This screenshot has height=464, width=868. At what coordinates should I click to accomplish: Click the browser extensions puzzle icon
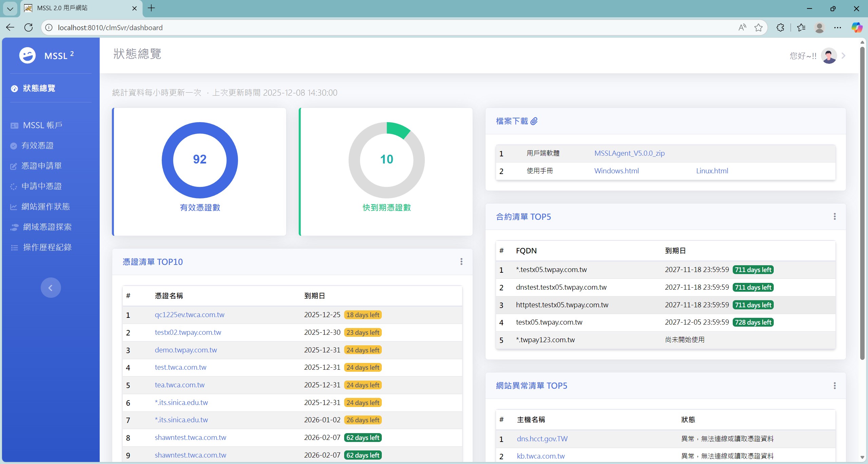click(780, 27)
